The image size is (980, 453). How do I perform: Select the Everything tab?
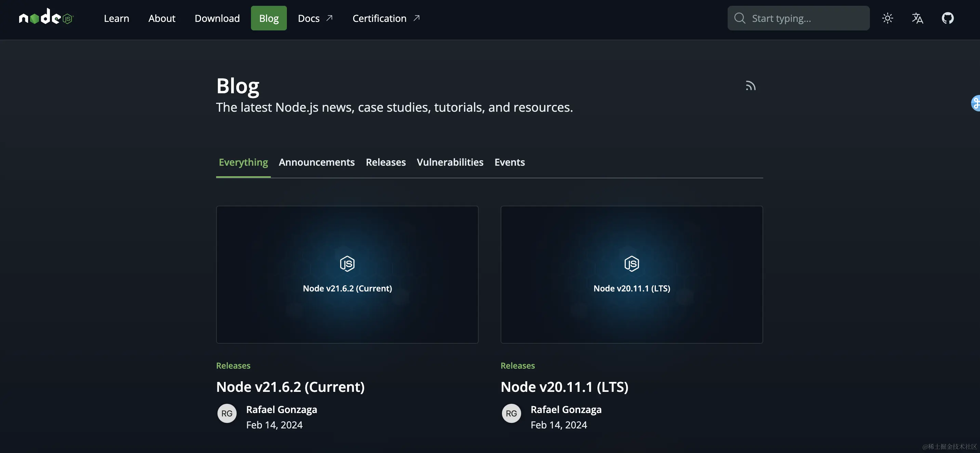click(x=243, y=162)
